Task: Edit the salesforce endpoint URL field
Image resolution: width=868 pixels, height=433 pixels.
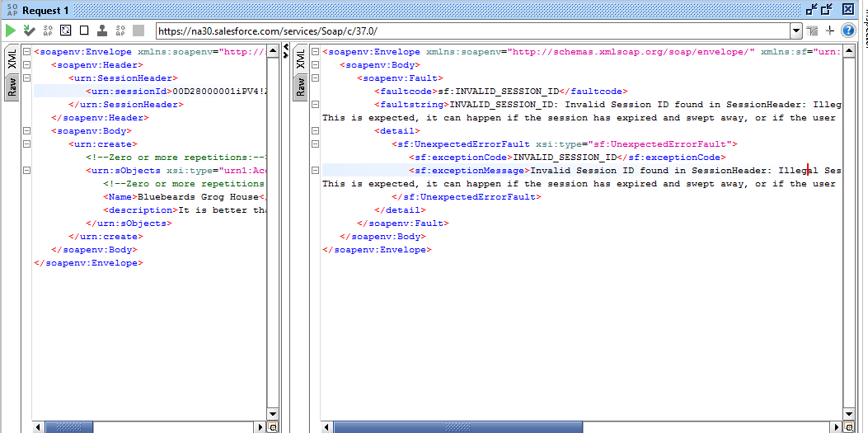Action: [473, 31]
